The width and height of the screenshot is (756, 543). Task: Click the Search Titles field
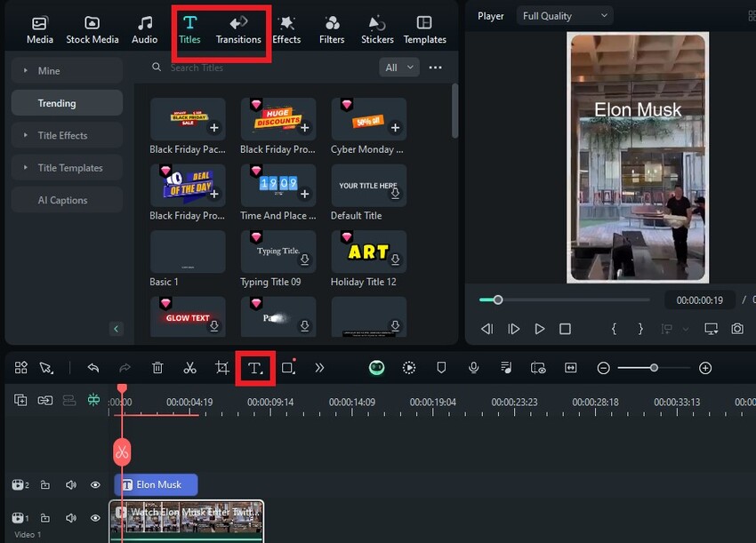pyautogui.click(x=261, y=68)
